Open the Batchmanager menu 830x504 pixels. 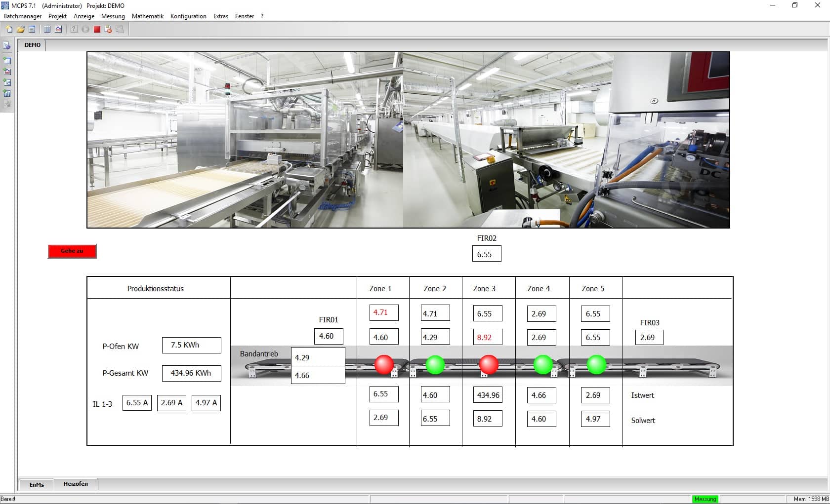click(x=22, y=16)
